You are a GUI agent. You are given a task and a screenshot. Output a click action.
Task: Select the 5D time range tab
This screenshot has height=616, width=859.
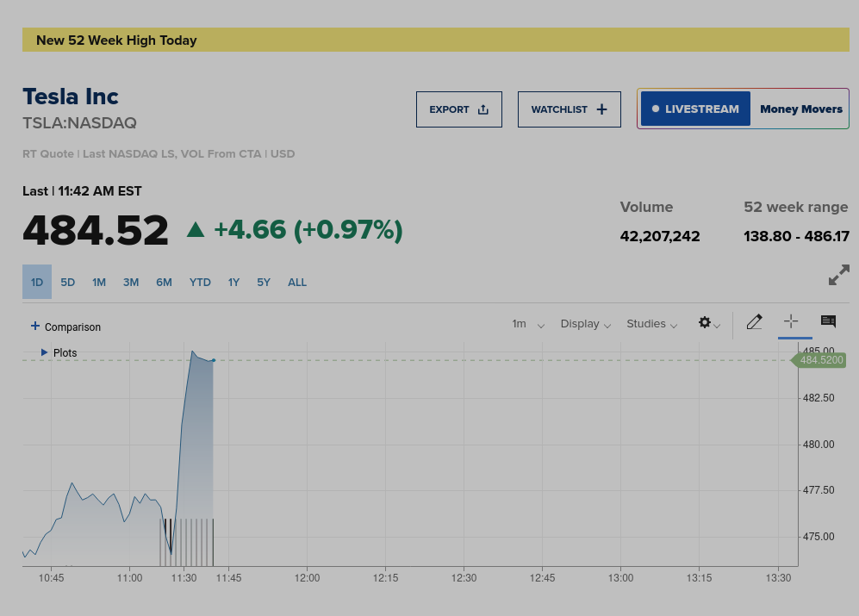[x=67, y=283]
